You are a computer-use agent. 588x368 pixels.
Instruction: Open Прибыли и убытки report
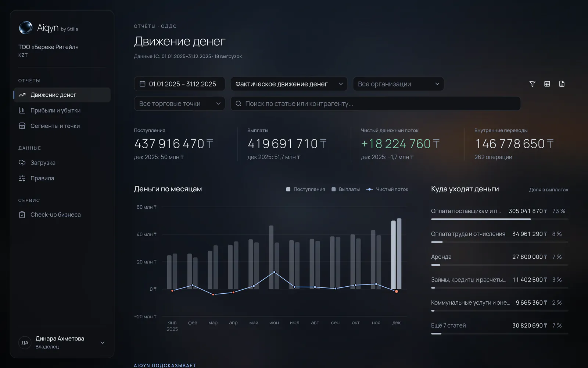[62, 110]
